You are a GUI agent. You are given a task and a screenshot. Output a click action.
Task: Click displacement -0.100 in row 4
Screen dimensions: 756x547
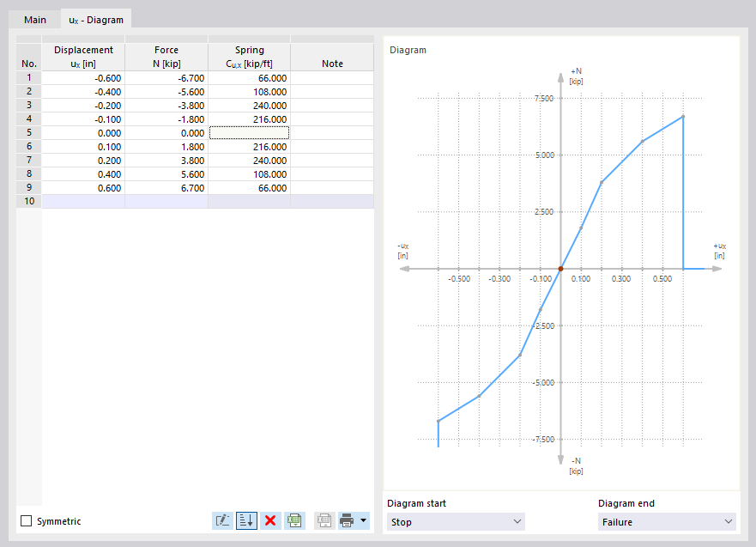click(83, 119)
